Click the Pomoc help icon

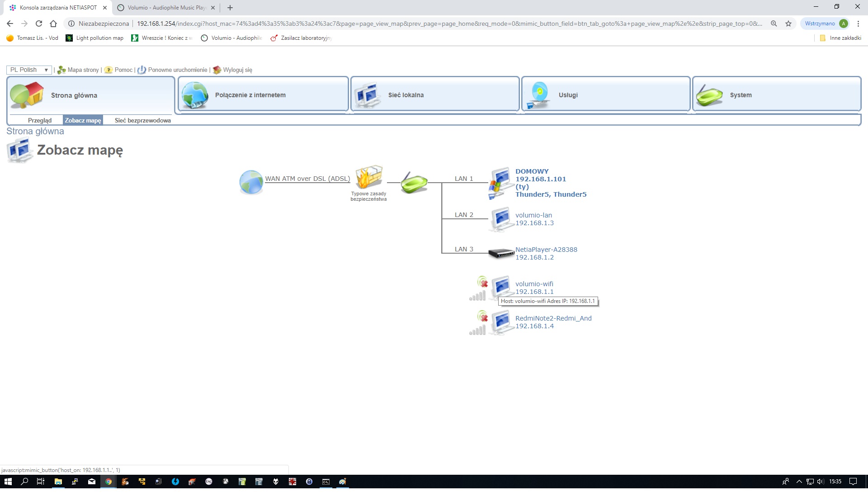point(108,70)
